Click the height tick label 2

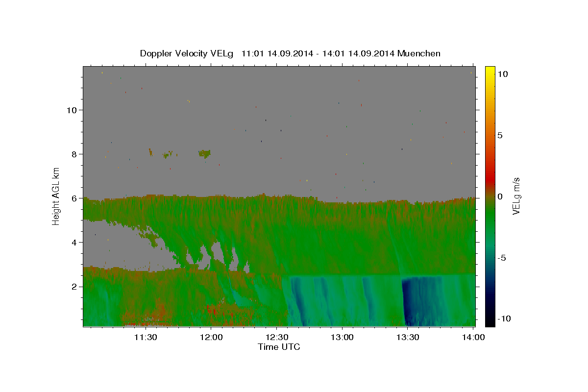[x=75, y=286]
